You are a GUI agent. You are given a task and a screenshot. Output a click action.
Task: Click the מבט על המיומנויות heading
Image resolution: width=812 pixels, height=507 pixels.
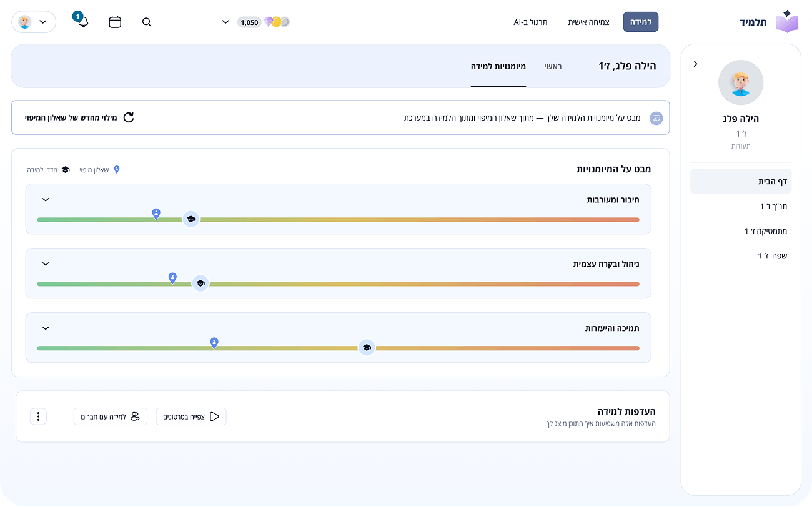[x=614, y=169]
